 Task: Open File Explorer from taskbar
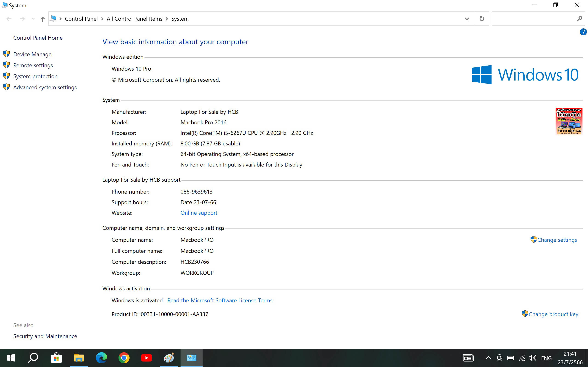[79, 358]
